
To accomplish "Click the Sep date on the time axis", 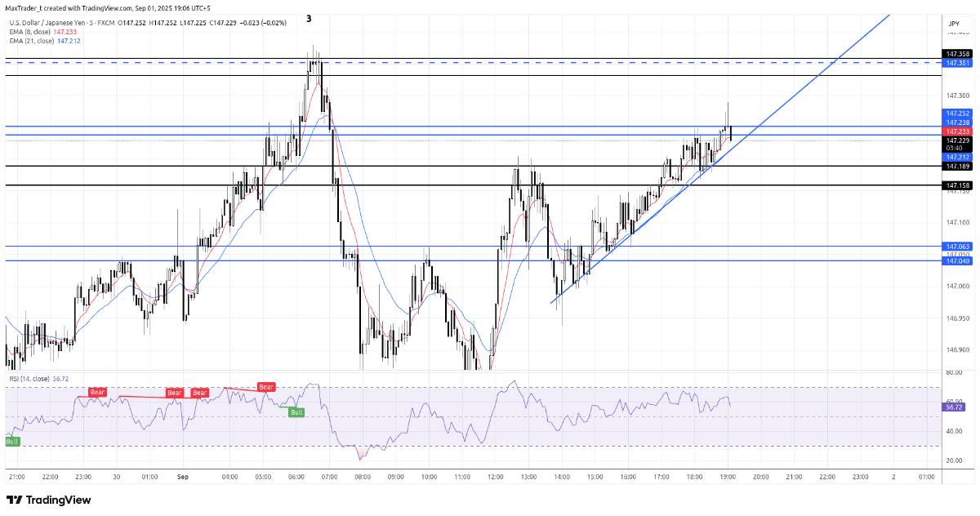I will 182,477.
